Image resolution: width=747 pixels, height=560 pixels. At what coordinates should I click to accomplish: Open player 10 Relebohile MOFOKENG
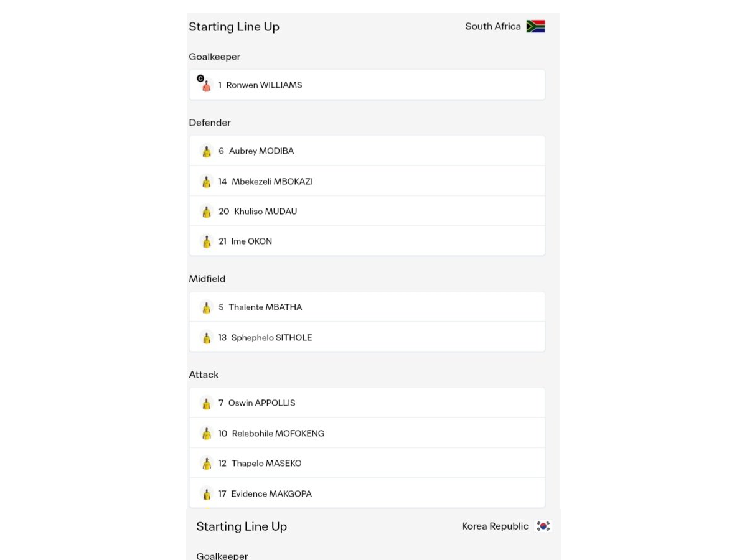[x=367, y=433]
